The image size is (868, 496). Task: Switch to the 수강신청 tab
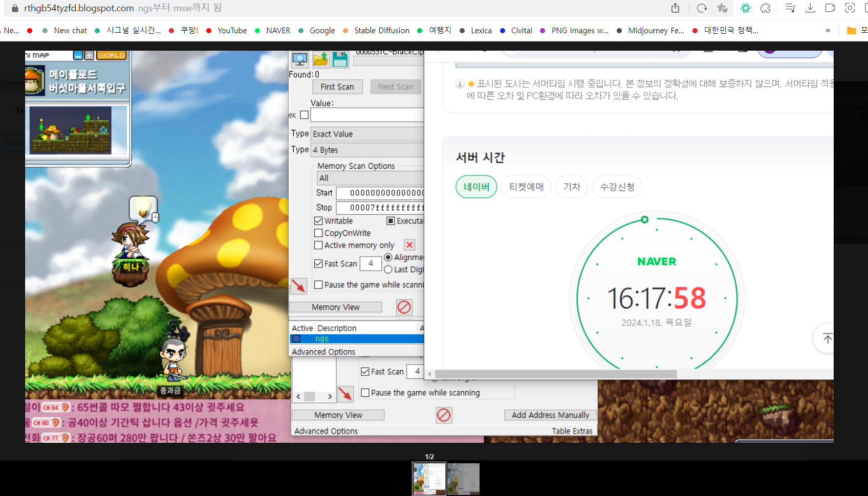[617, 187]
